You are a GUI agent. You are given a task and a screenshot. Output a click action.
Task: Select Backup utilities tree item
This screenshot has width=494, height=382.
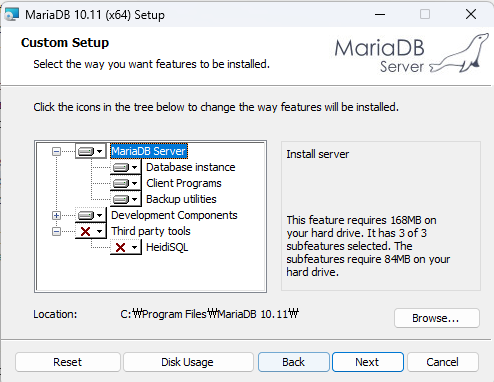181,199
